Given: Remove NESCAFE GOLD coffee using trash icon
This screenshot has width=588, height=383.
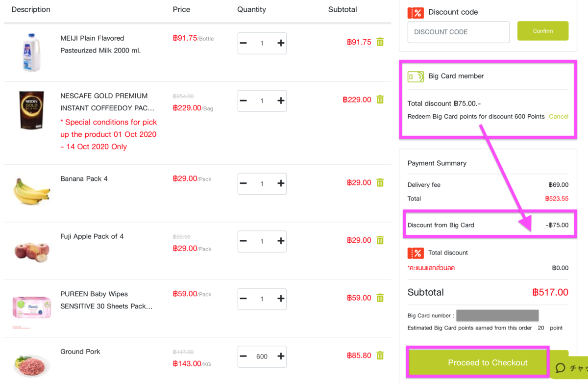Looking at the screenshot, I should [x=380, y=100].
